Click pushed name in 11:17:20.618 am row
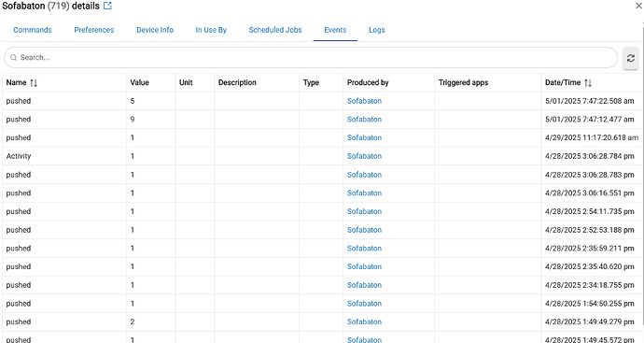Image resolution: width=644 pixels, height=343 pixels. 19,137
